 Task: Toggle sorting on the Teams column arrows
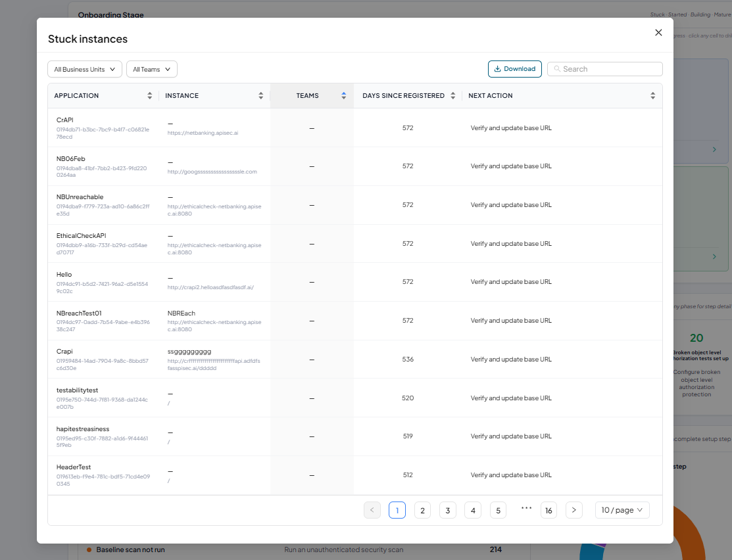pyautogui.click(x=343, y=96)
